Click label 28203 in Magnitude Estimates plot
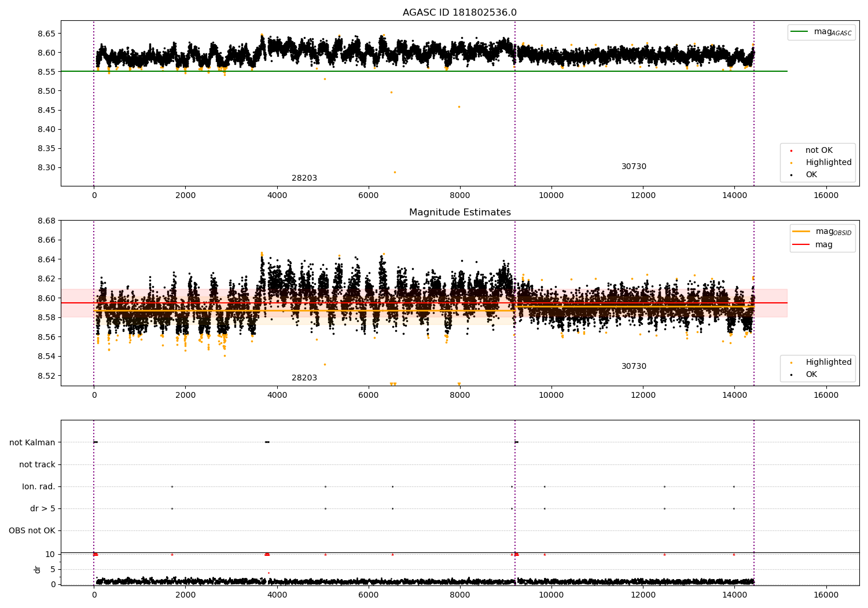Image resolution: width=868 pixels, height=608 pixels. coord(304,378)
